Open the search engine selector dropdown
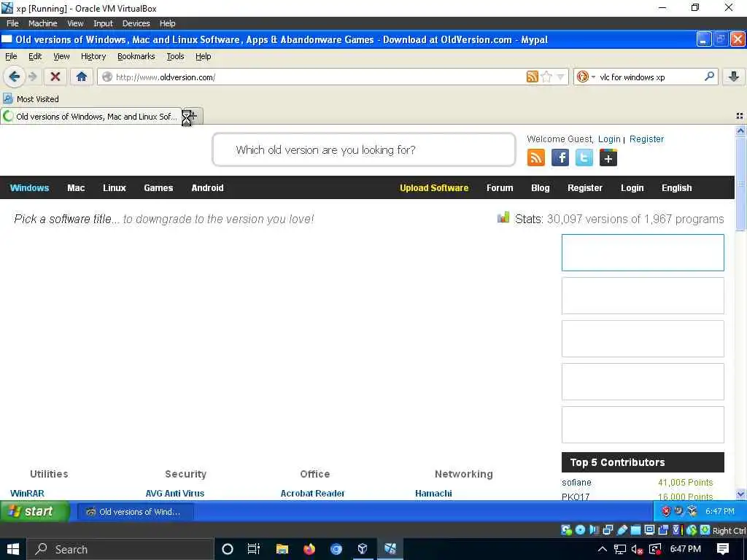747x560 pixels. [x=586, y=77]
